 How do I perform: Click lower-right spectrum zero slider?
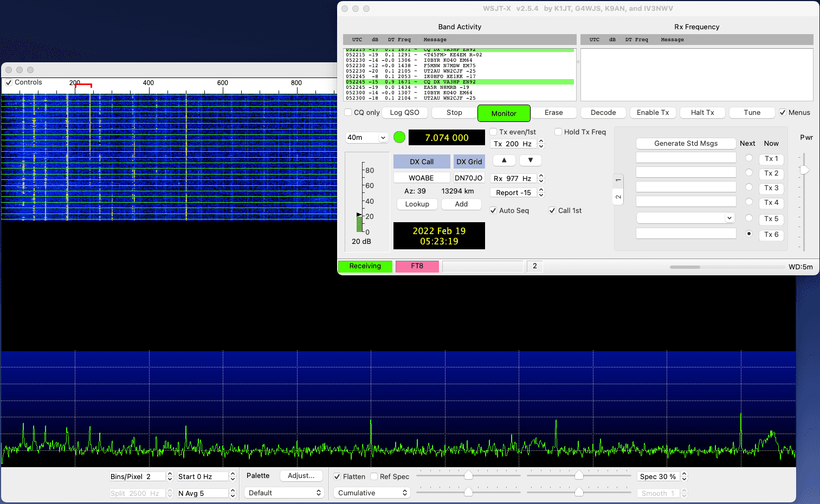coord(579,492)
